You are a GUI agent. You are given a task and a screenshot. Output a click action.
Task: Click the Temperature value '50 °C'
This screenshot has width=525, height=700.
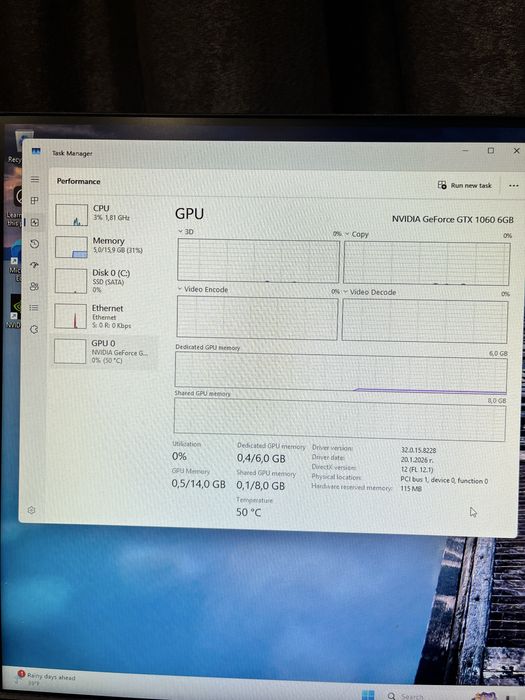pos(248,512)
